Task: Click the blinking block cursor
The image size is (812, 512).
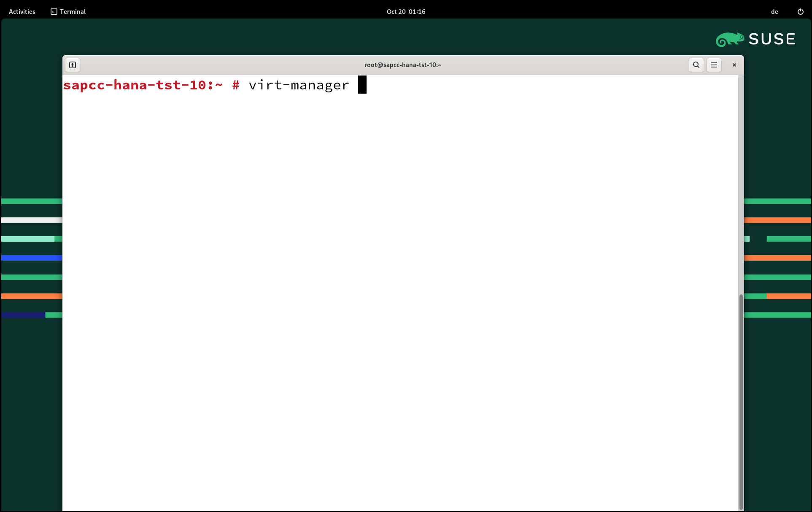Action: (362, 85)
